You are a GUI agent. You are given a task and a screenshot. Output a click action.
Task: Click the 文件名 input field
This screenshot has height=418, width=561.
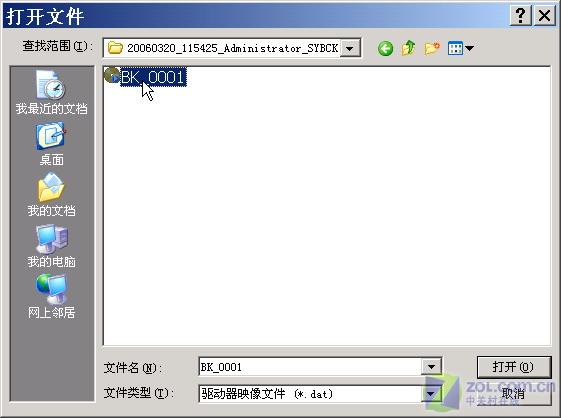click(311, 366)
